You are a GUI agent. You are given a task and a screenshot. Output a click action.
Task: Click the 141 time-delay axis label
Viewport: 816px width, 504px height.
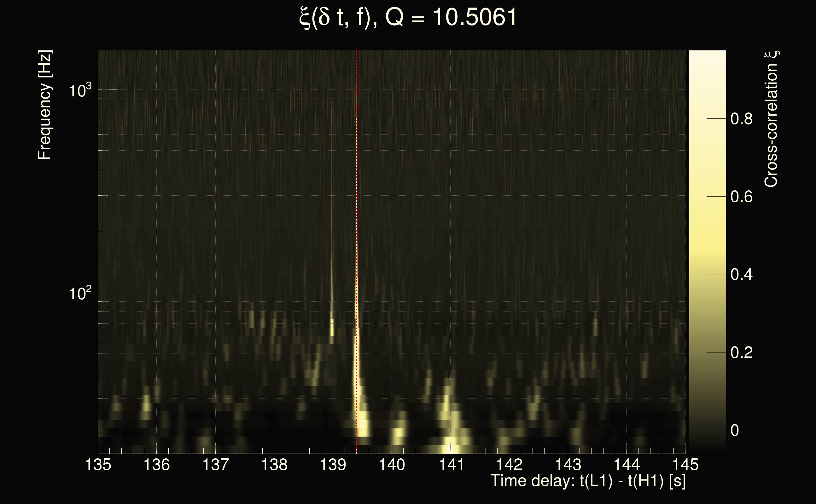[450, 464]
